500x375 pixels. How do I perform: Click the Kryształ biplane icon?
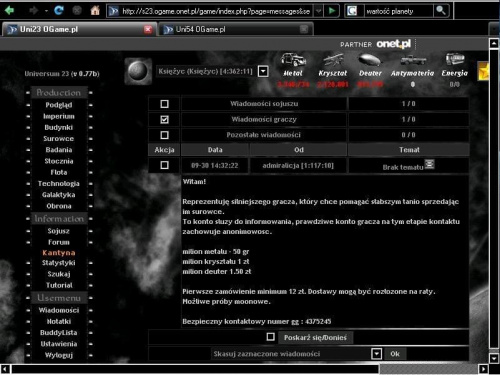[x=333, y=60]
